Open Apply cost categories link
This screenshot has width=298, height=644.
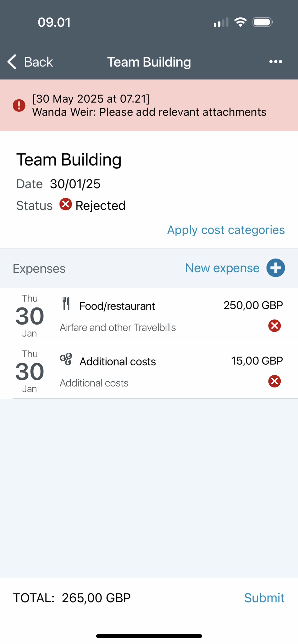(226, 230)
